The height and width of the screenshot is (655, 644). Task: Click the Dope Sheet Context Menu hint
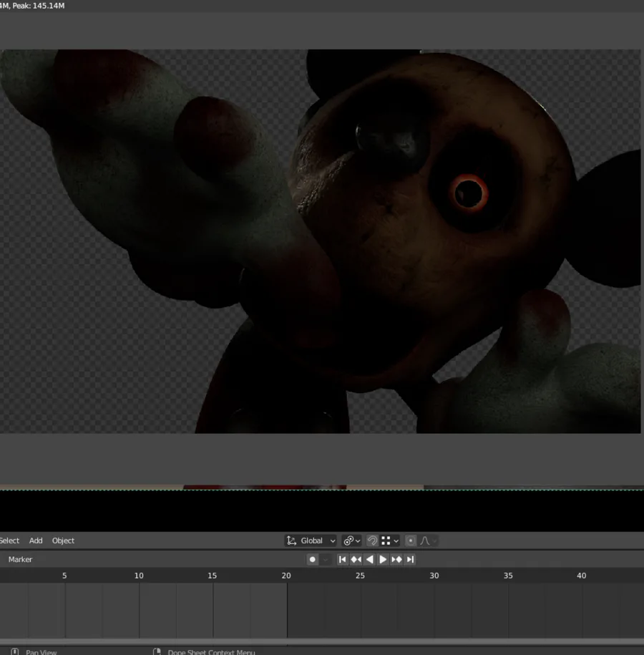pos(211,651)
